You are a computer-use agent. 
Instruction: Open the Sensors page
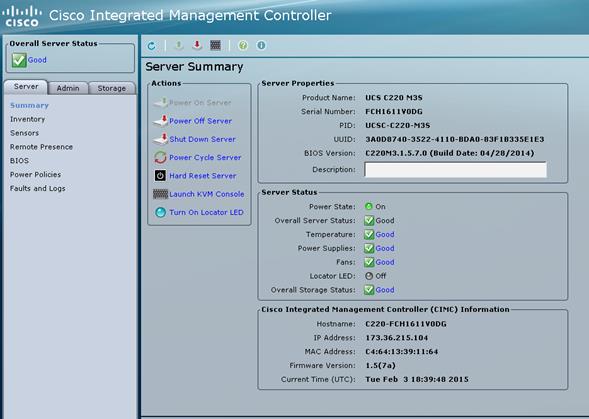click(x=24, y=133)
